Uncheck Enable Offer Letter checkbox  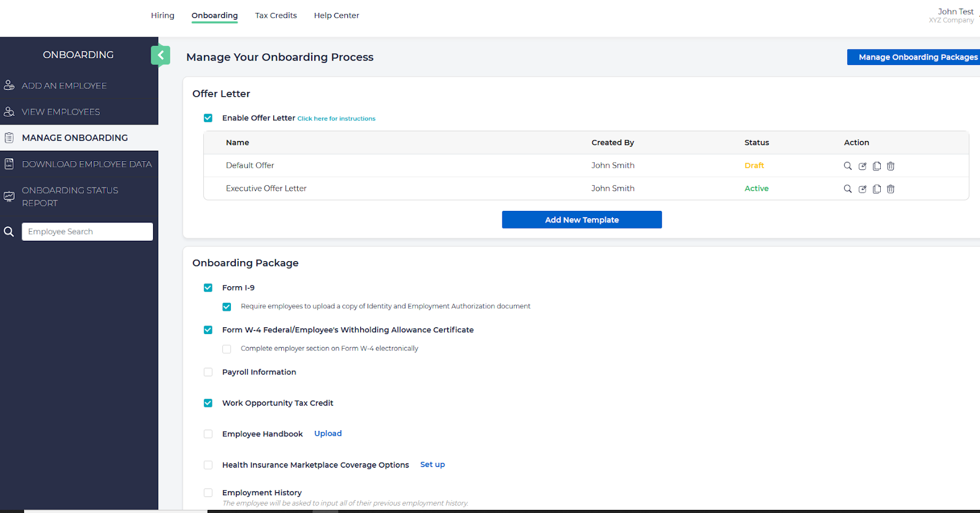pyautogui.click(x=208, y=118)
